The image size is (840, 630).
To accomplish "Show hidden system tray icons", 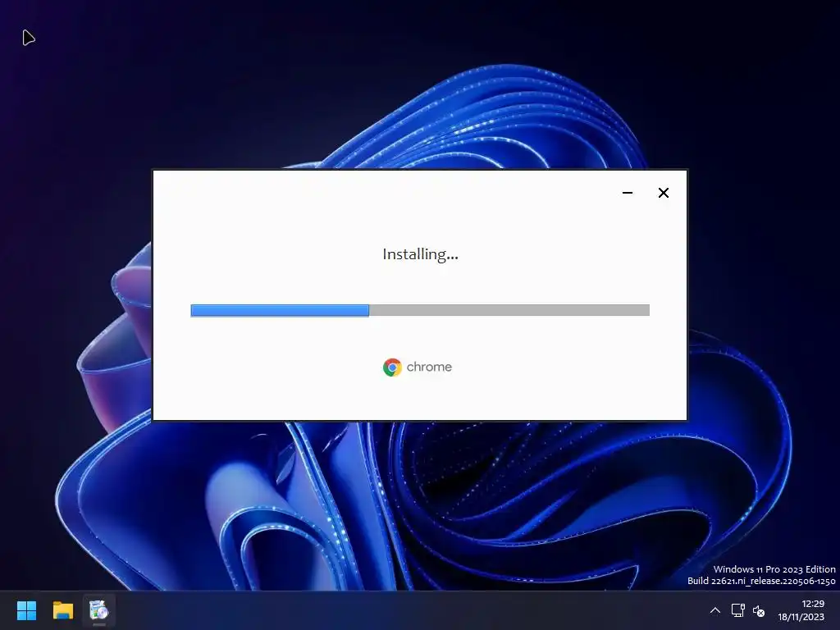I will [715, 610].
